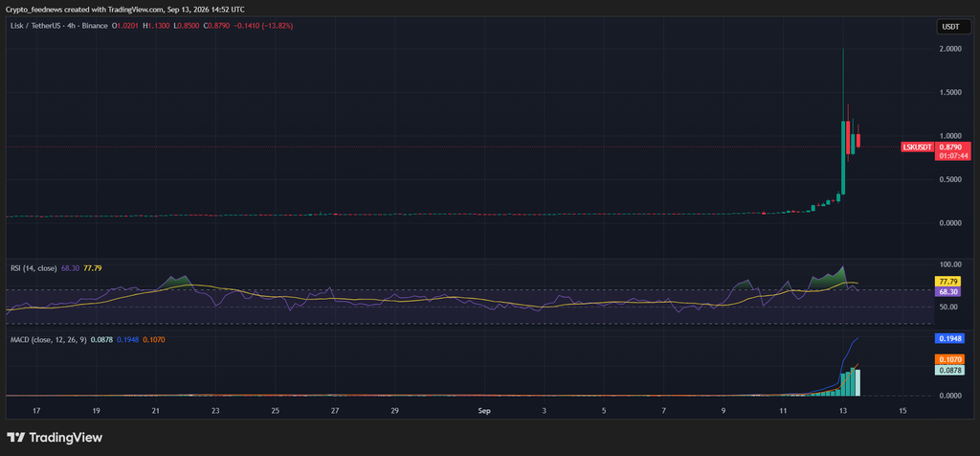Click the 01:07:44 candle countdown
The image size is (980, 456).
(x=952, y=156)
